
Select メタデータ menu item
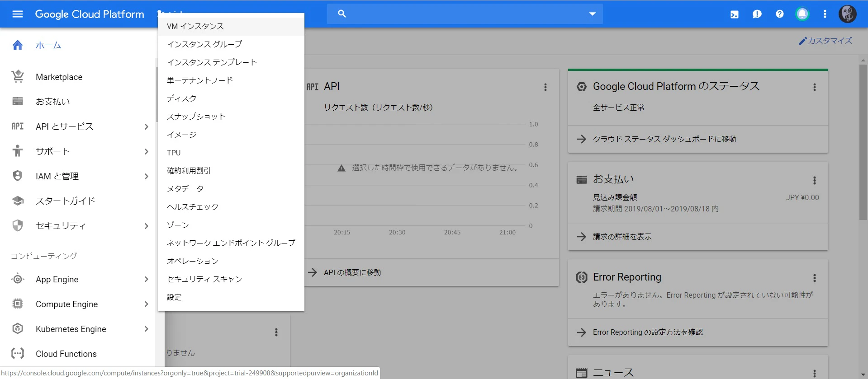click(x=231, y=189)
